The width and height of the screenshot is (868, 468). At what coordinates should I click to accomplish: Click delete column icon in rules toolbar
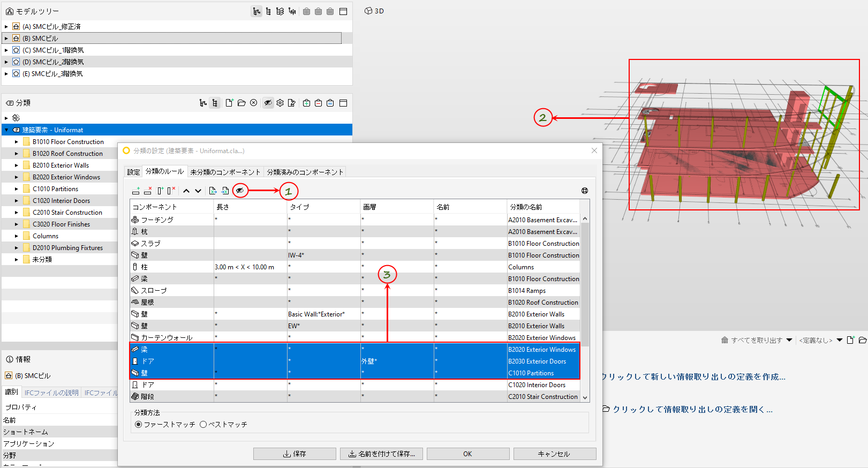point(171,191)
